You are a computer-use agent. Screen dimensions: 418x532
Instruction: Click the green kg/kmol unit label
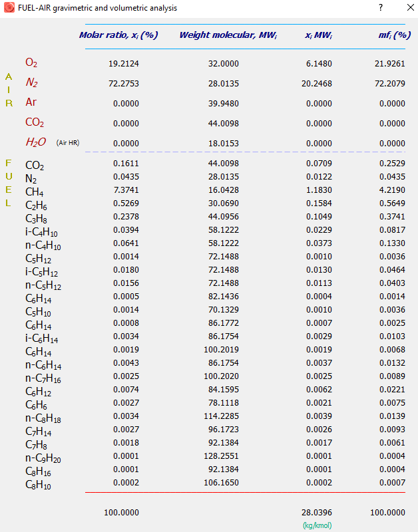click(318, 525)
